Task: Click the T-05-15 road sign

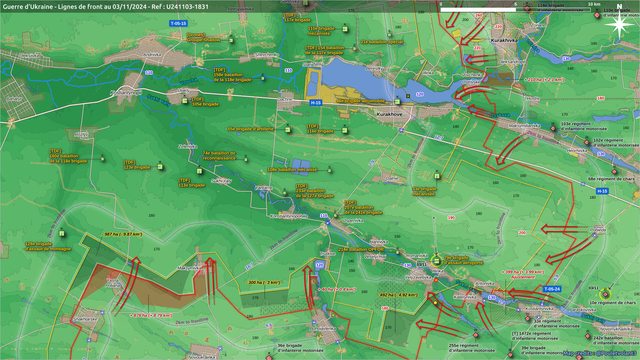Action: click(x=178, y=24)
